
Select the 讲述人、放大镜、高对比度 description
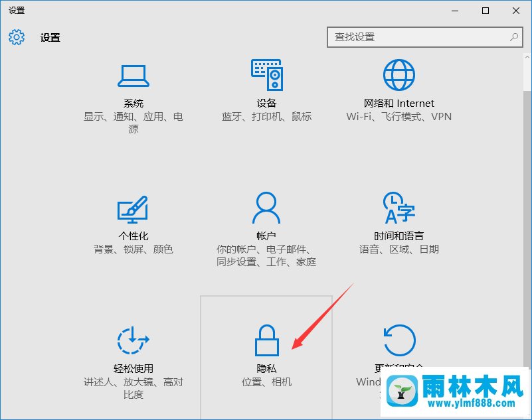tap(133, 388)
